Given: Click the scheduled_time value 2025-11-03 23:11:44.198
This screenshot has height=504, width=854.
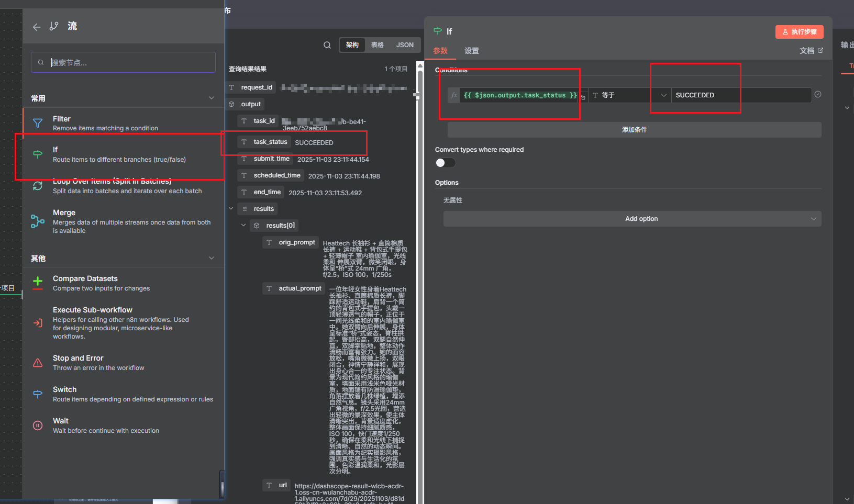Looking at the screenshot, I should click(344, 176).
